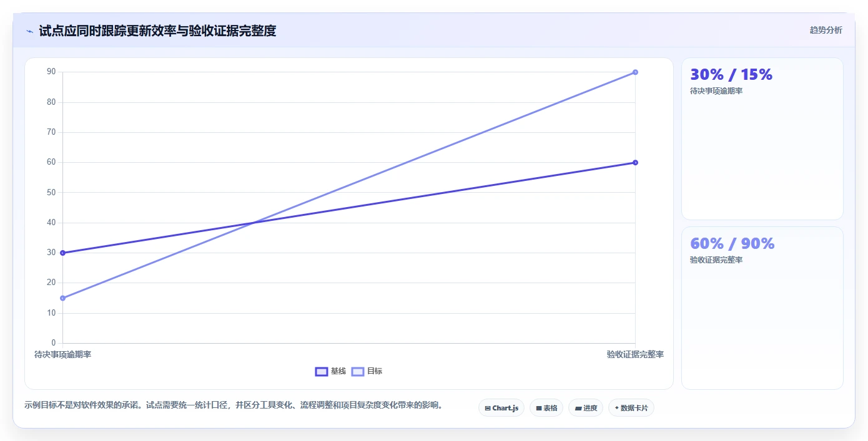This screenshot has height=441, width=868.
Task: Click the 目标 data point at 15
Action: coord(62,298)
